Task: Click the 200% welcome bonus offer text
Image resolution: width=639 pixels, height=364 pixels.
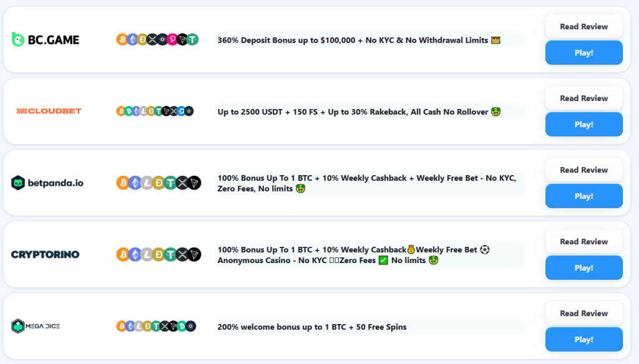Action: (312, 327)
